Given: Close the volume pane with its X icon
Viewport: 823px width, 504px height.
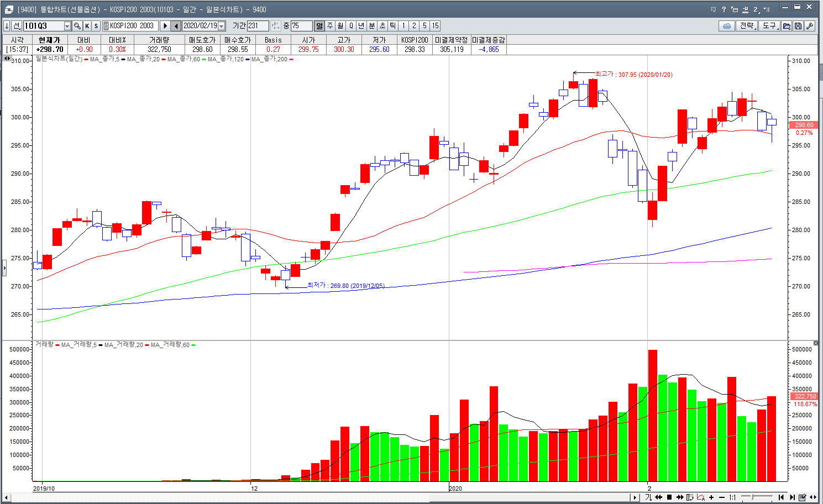Looking at the screenshot, I should pos(816,343).
